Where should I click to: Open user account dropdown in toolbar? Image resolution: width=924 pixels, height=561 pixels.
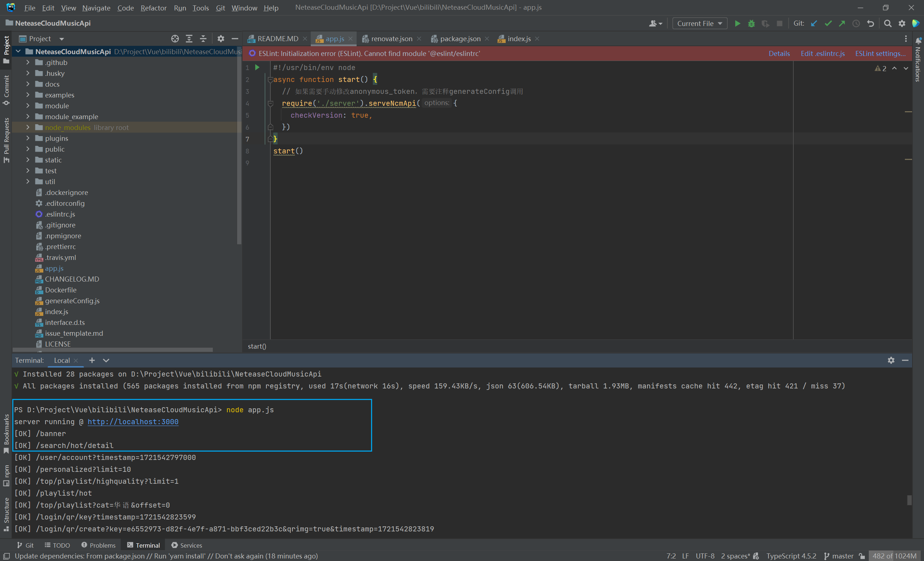point(655,23)
